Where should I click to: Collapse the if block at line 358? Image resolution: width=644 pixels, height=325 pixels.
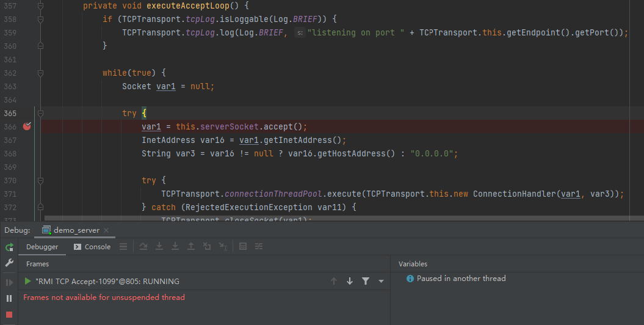(x=41, y=19)
